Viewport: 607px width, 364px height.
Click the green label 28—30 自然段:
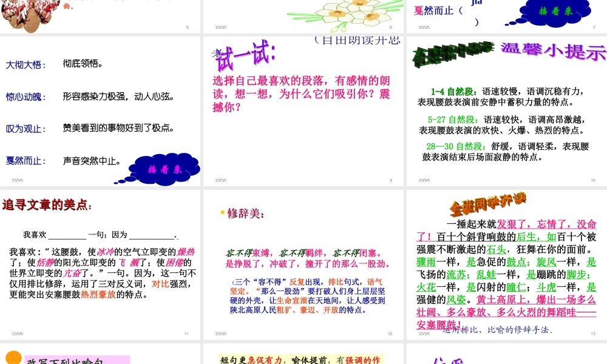[456, 146]
